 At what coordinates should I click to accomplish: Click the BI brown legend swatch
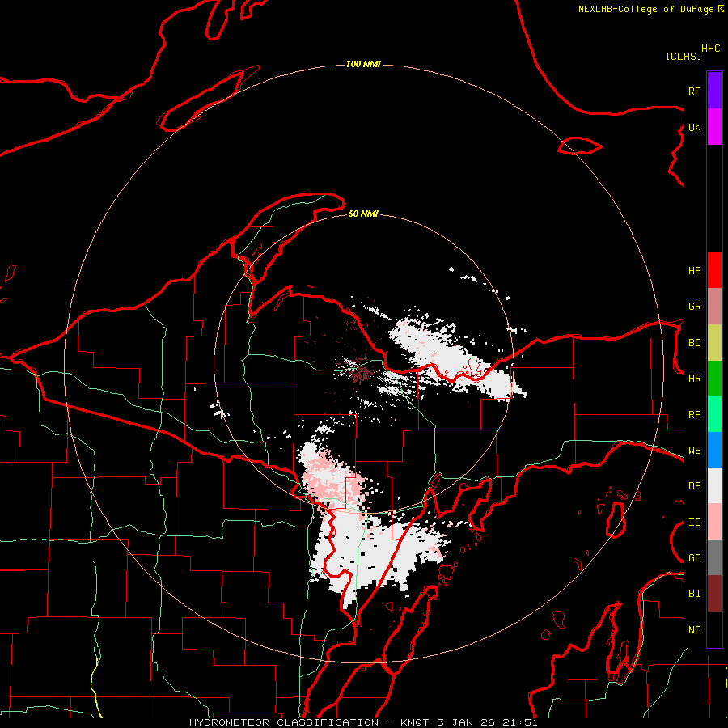(x=714, y=594)
